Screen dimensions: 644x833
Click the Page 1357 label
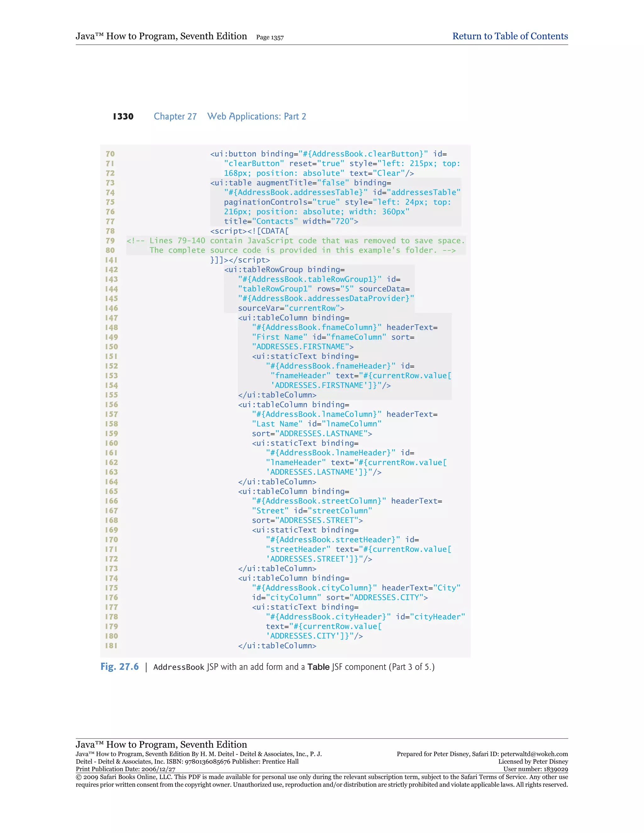click(x=270, y=37)
